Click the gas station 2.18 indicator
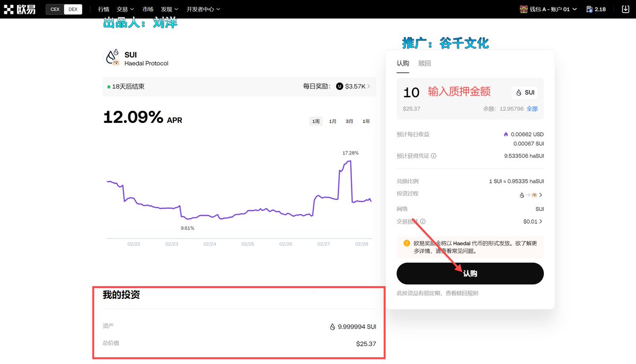This screenshot has width=636, height=364. coord(596,10)
